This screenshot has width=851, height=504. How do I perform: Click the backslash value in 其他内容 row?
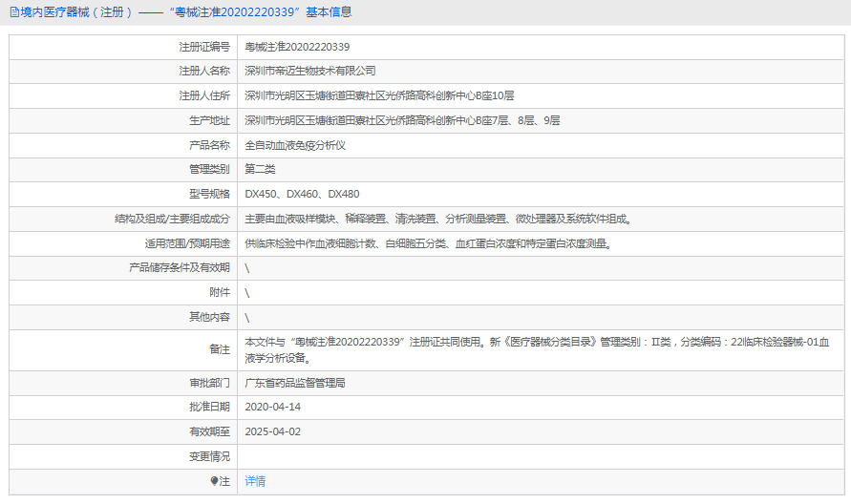click(247, 318)
